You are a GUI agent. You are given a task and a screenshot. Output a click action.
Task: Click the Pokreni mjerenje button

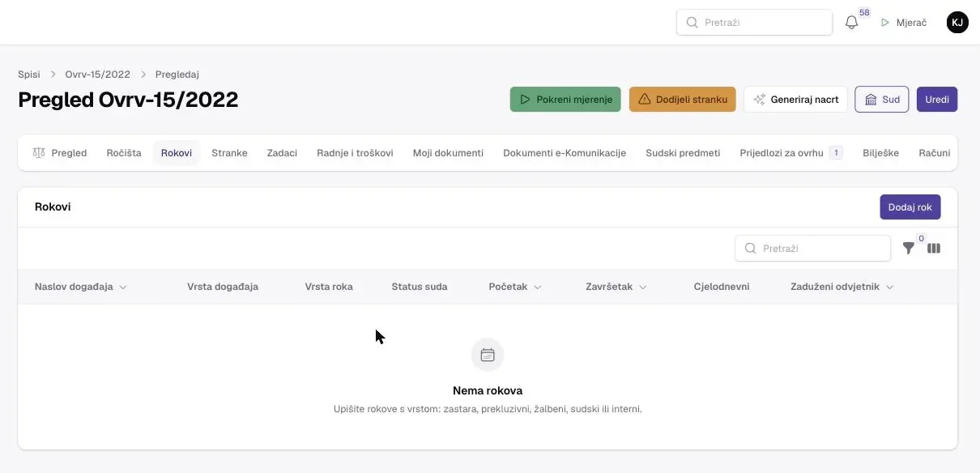(x=565, y=100)
